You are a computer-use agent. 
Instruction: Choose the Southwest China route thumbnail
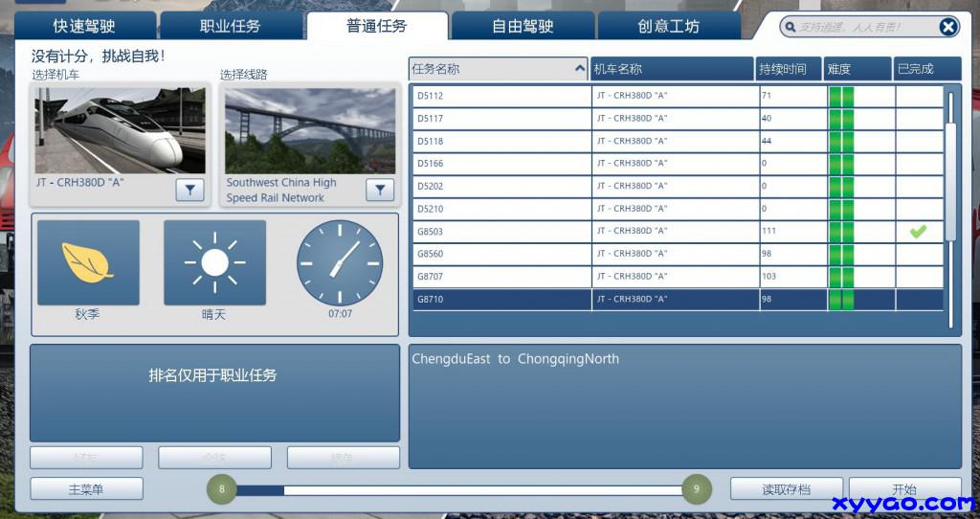(x=310, y=130)
